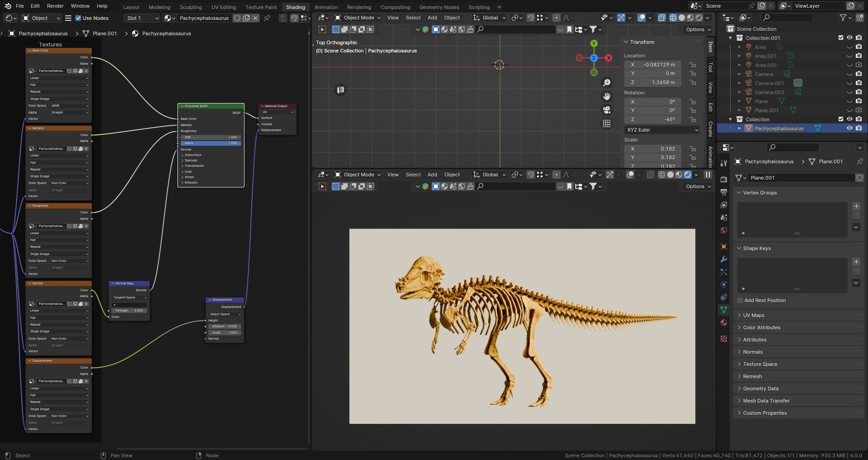Open the Render properties tab icon
Screen dimensions: 868x460
pyautogui.click(x=724, y=180)
